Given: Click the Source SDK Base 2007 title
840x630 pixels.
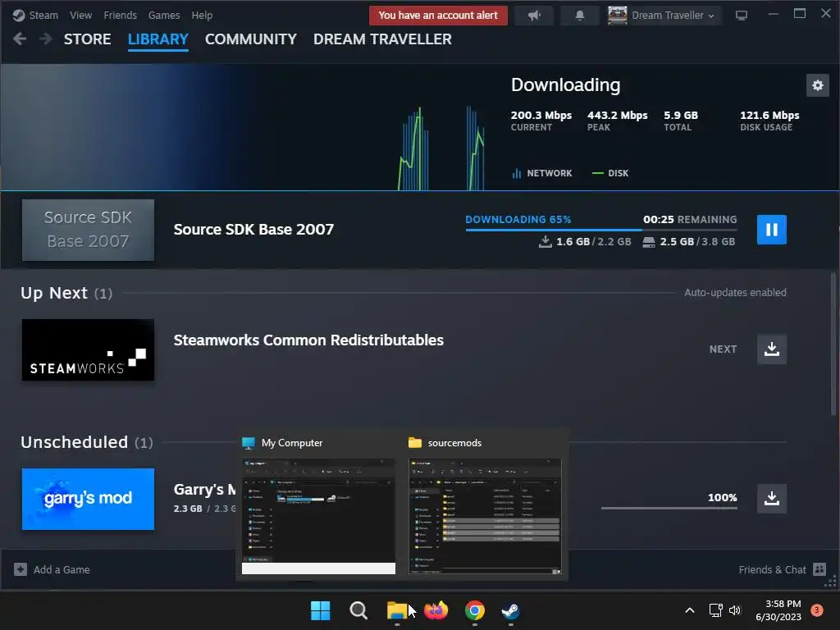Looking at the screenshot, I should 253,230.
